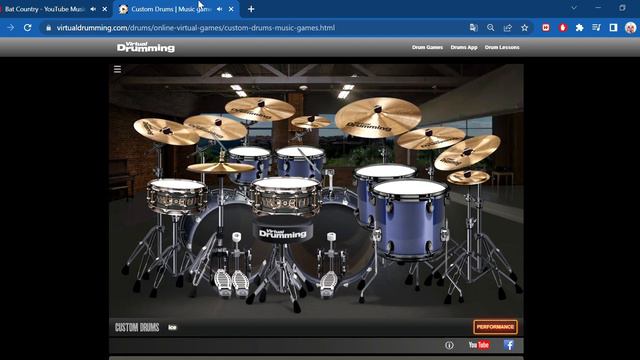The width and height of the screenshot is (640, 360).
Task: Close the Bat Country tab
Action: [x=104, y=9]
